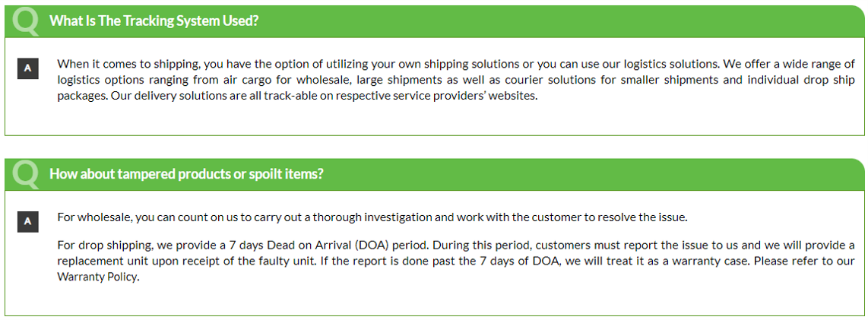868x320 pixels.
Task: Open the Warranty Policy reference
Action: (97, 277)
